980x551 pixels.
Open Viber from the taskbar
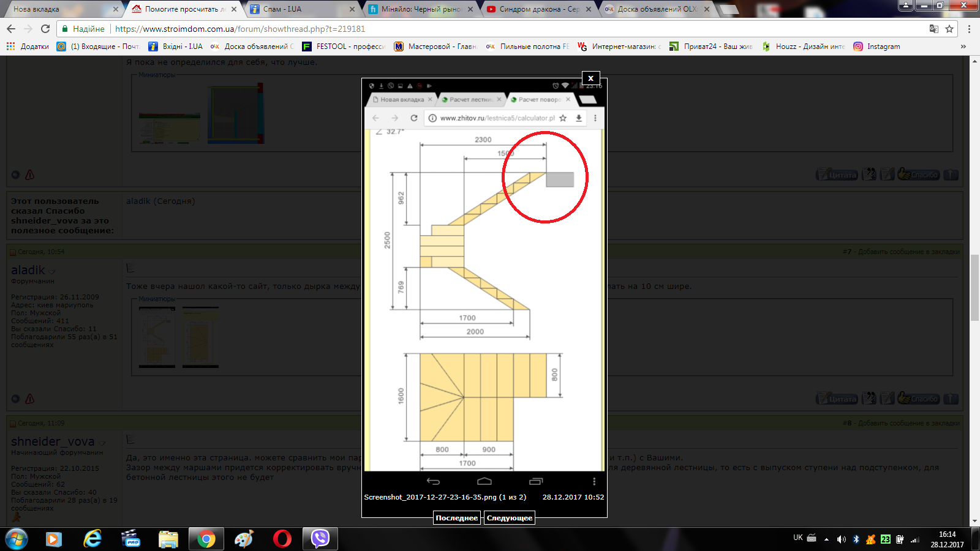click(x=320, y=539)
